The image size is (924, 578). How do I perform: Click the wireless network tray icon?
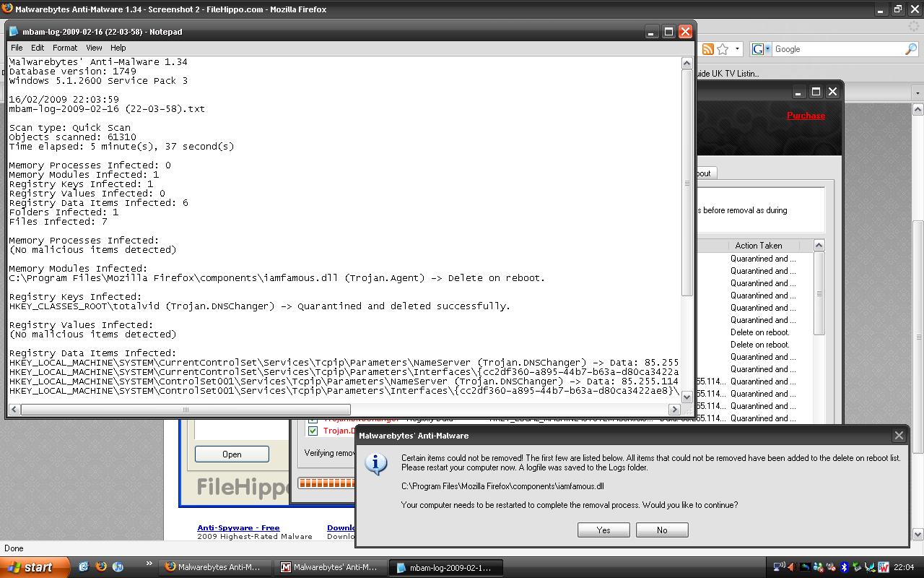click(x=778, y=567)
